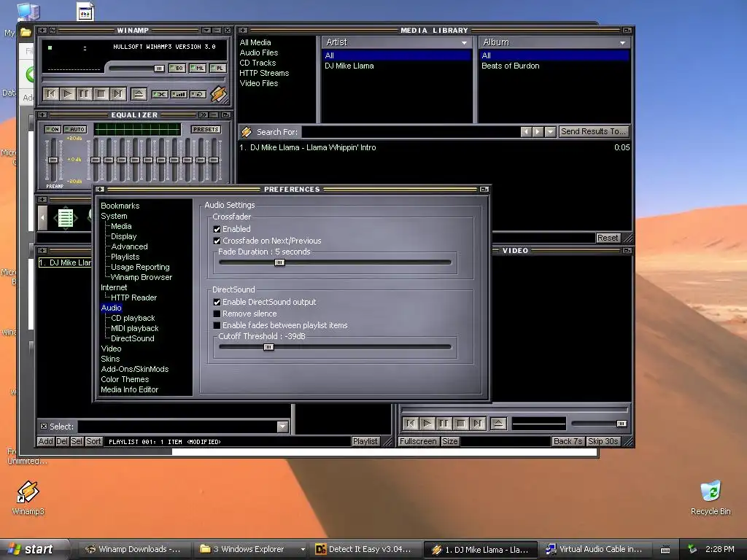
Task: Select Beats of Burdon in Album list
Action: 510,66
